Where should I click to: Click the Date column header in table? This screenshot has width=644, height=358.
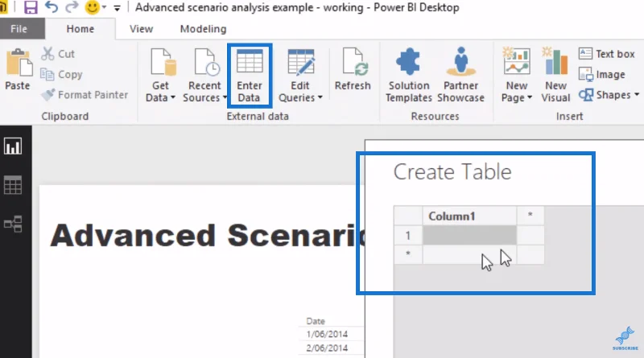[316, 321]
